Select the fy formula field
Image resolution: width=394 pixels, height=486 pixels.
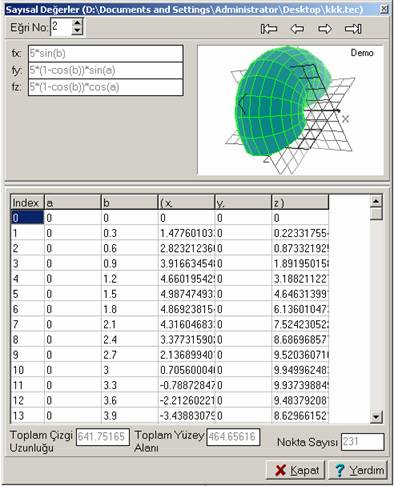click(106, 70)
